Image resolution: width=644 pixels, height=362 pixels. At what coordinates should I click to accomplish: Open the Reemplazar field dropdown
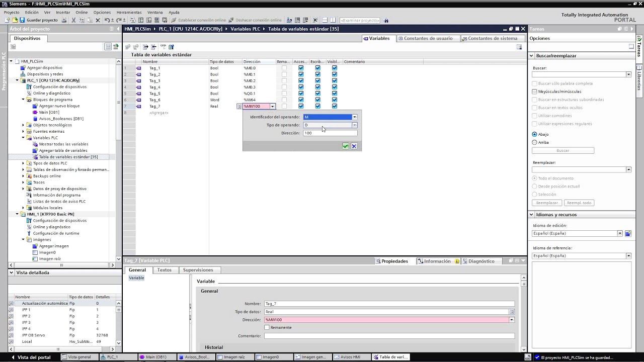[628, 170]
